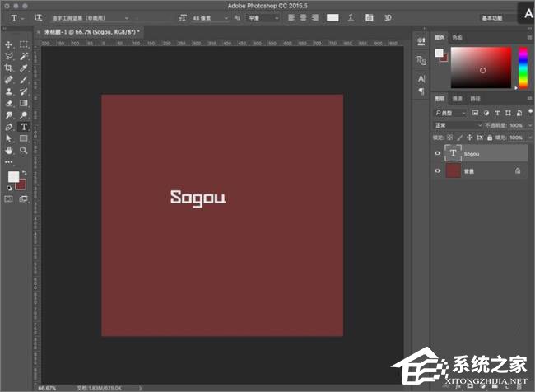Screen dimensions: 535x392
Task: Select the Move tool
Action: coord(9,44)
